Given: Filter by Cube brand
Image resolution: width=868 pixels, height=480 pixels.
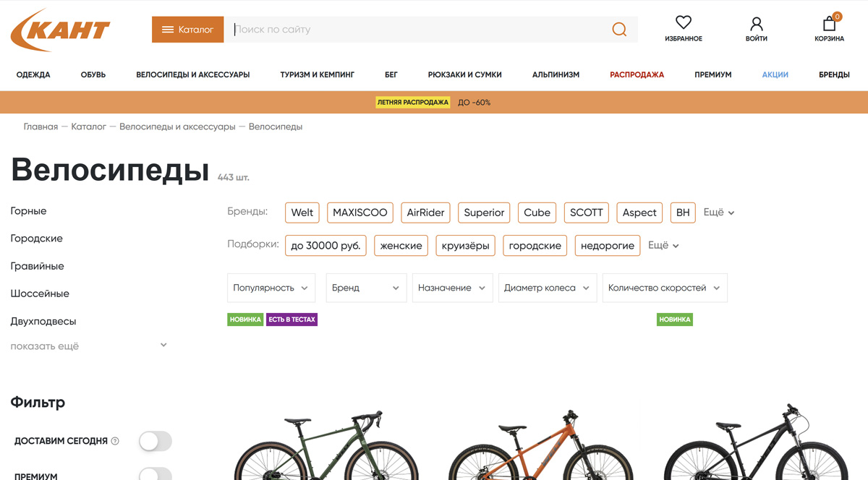Looking at the screenshot, I should click(x=537, y=213).
